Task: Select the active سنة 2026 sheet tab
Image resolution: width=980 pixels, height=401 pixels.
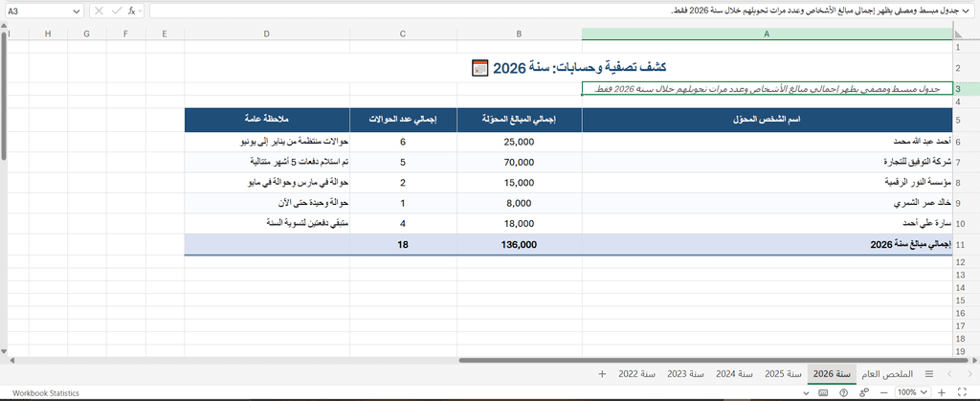Action: [832, 374]
